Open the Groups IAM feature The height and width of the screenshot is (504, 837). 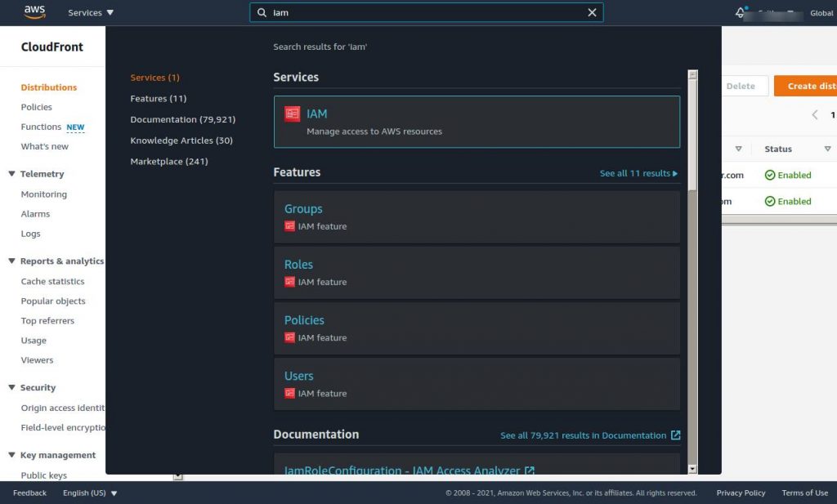[x=477, y=217]
